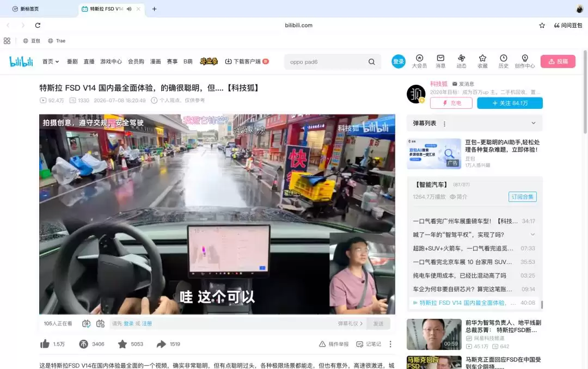Expand the 弹幕列表 panel chevron

(533, 123)
